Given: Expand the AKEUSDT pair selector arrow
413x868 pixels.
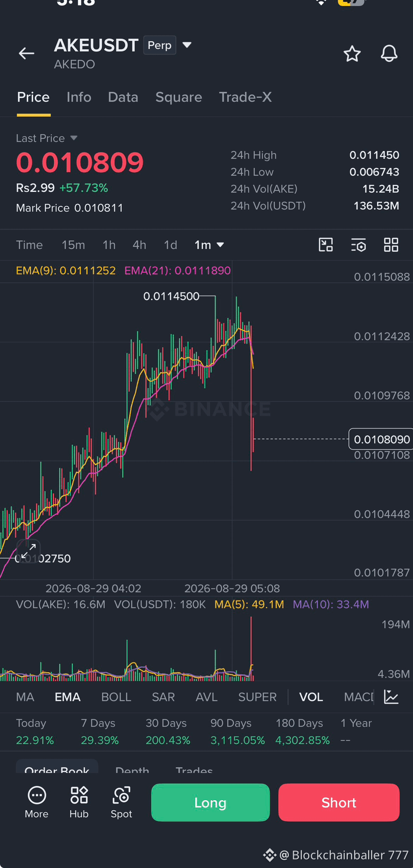Looking at the screenshot, I should click(187, 45).
